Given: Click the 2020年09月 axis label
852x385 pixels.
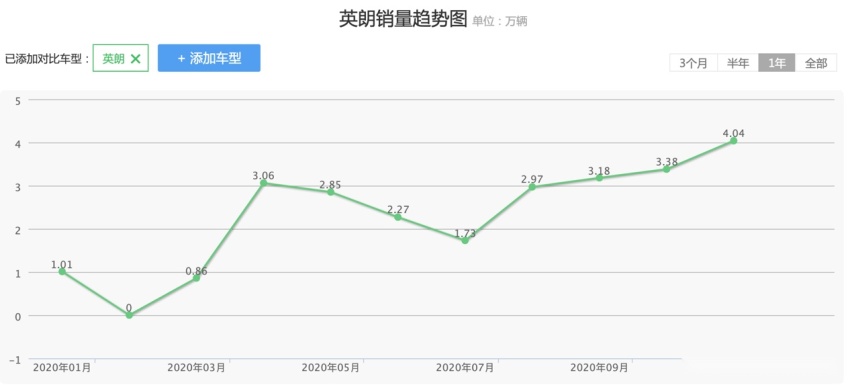Looking at the screenshot, I should [x=599, y=368].
